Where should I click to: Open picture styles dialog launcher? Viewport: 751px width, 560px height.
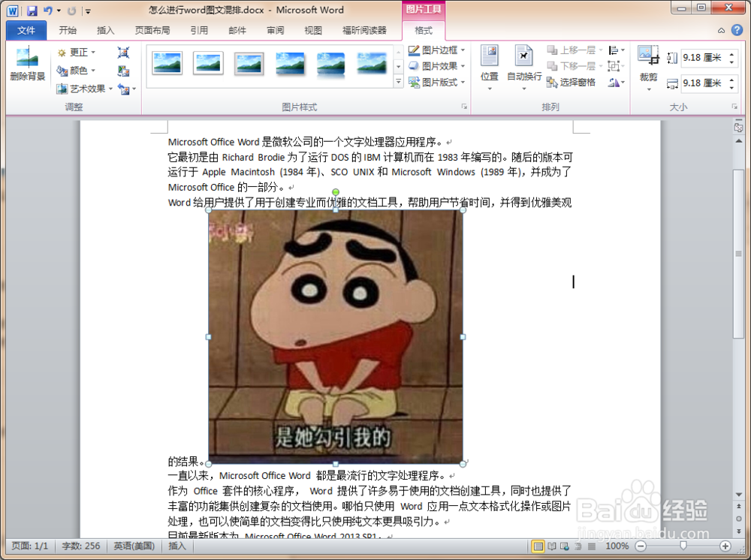pyautogui.click(x=464, y=107)
